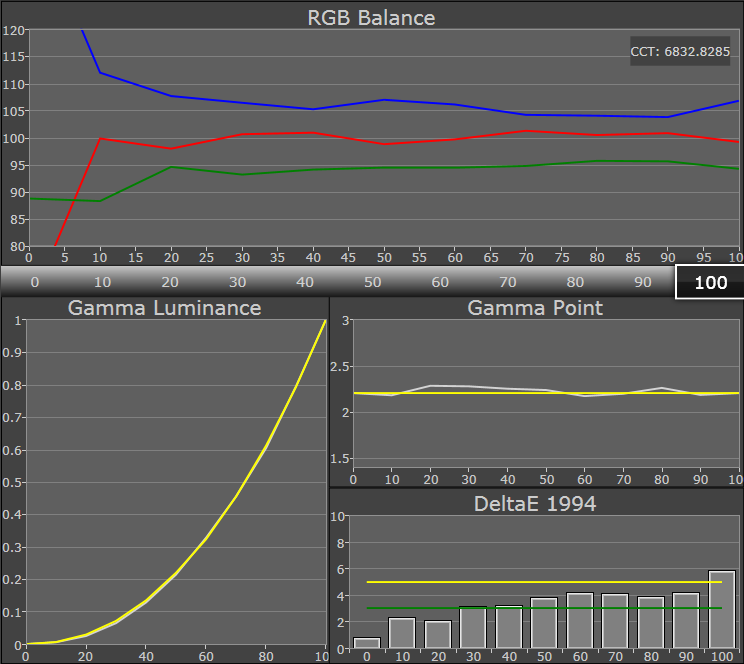Select the 50 grayscale level step
Viewport: 744px width, 664px height.
[x=372, y=282]
